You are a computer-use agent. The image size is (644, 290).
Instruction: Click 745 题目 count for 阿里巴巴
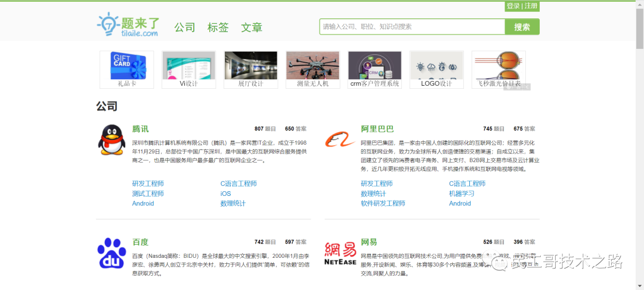pyautogui.click(x=494, y=129)
